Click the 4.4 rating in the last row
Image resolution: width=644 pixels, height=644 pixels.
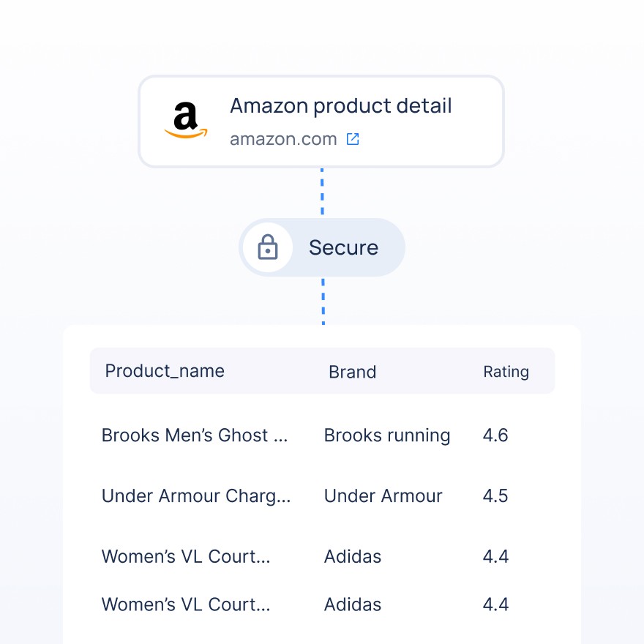(495, 604)
